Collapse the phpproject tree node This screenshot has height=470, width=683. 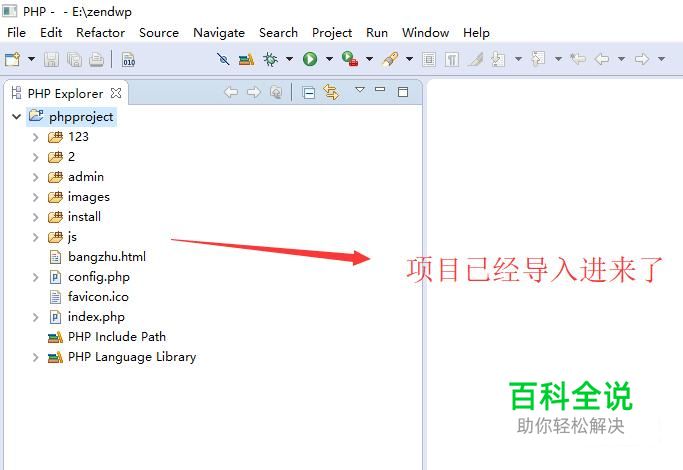[x=17, y=117]
